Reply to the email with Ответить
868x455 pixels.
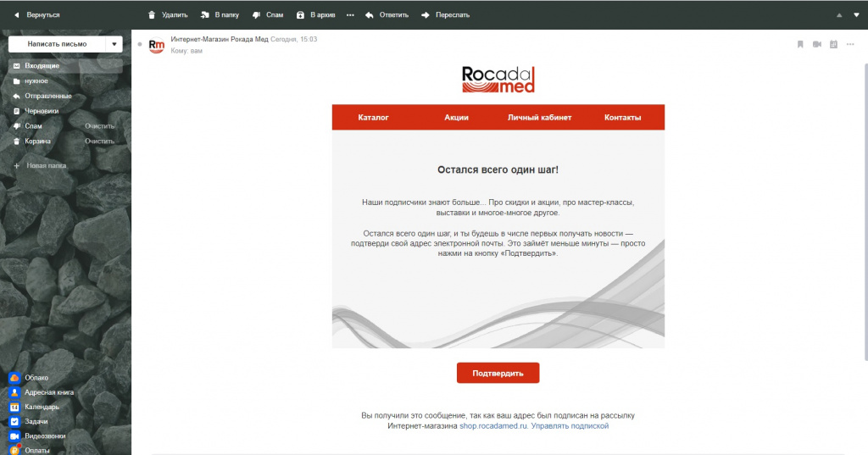(x=387, y=15)
